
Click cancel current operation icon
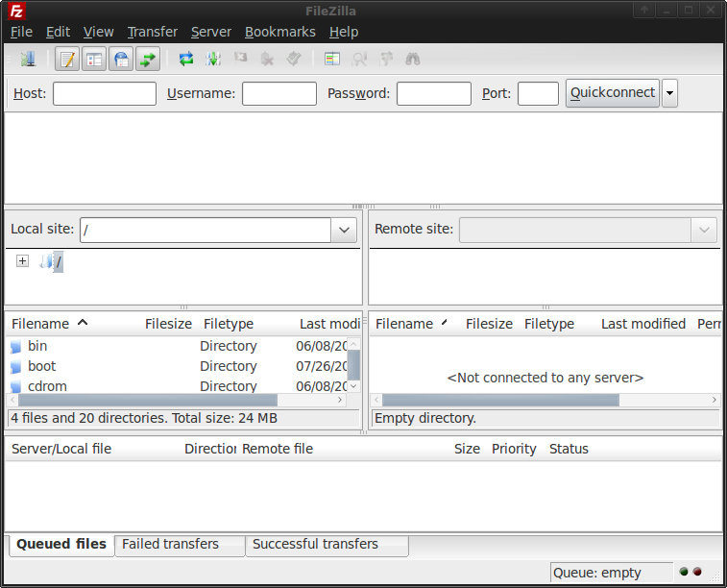(x=240, y=59)
